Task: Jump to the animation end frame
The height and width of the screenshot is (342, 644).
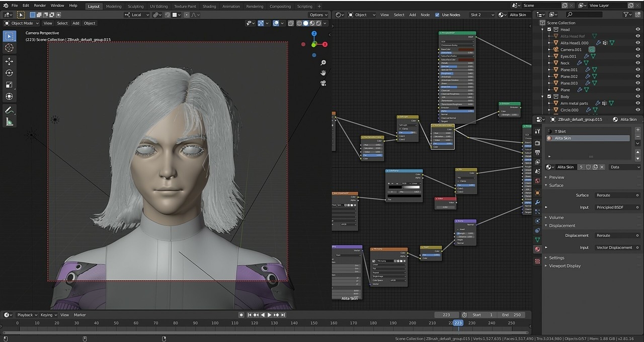Action: coord(284,315)
